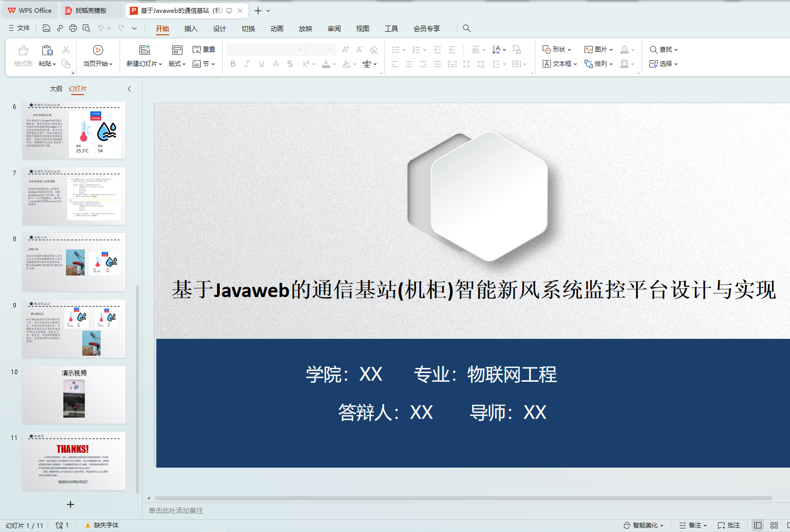The height and width of the screenshot is (532, 790).
Task: Open the 会员专享 menu
Action: point(426,29)
